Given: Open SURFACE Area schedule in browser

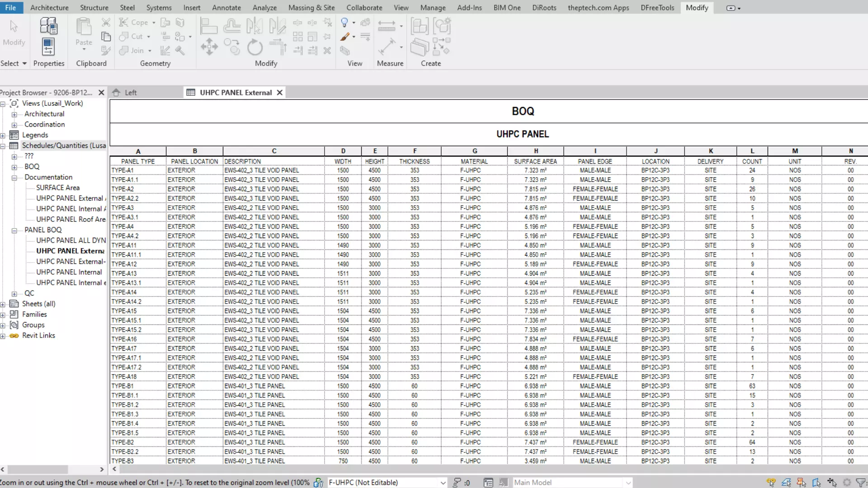Looking at the screenshot, I should tap(58, 188).
